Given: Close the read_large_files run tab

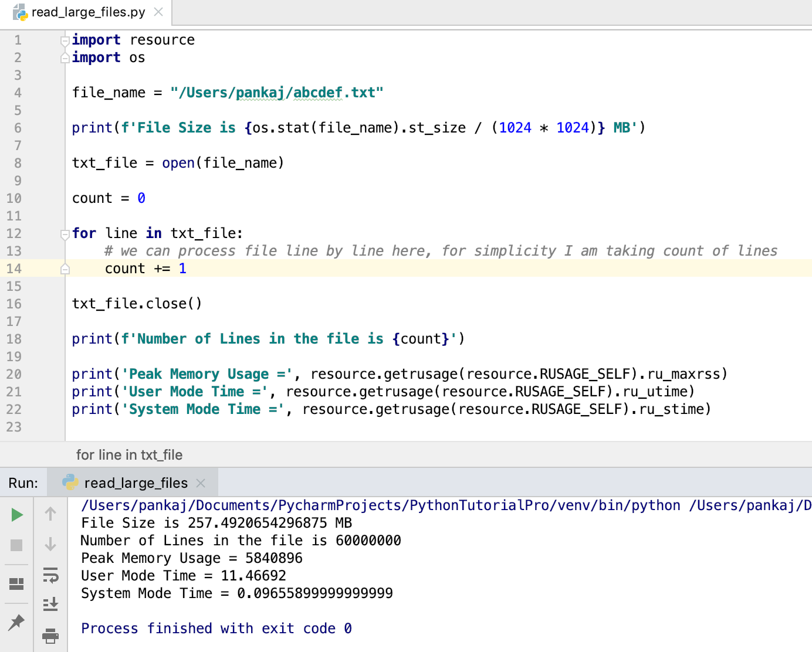Looking at the screenshot, I should [201, 482].
